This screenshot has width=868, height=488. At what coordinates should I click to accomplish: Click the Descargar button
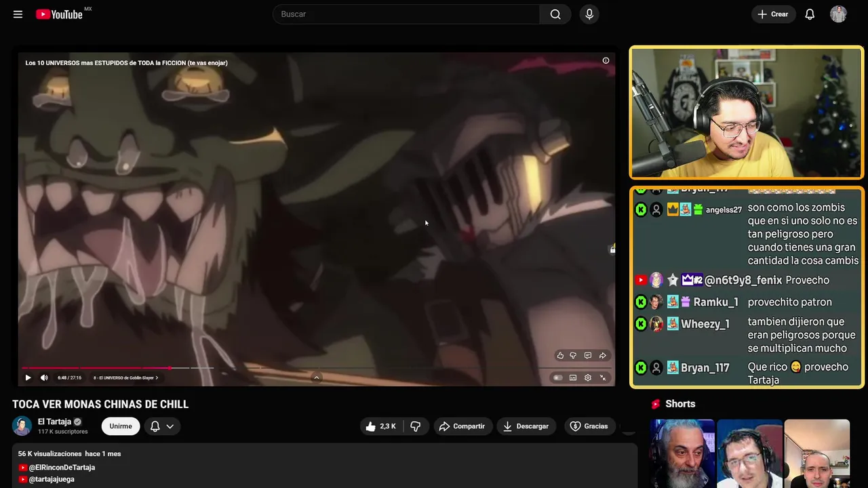(526, 426)
